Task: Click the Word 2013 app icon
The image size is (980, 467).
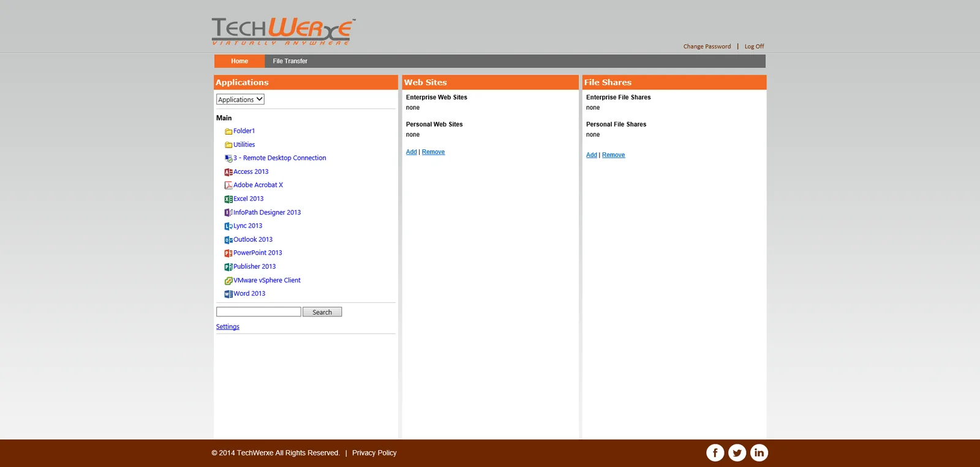Action: [x=228, y=294]
